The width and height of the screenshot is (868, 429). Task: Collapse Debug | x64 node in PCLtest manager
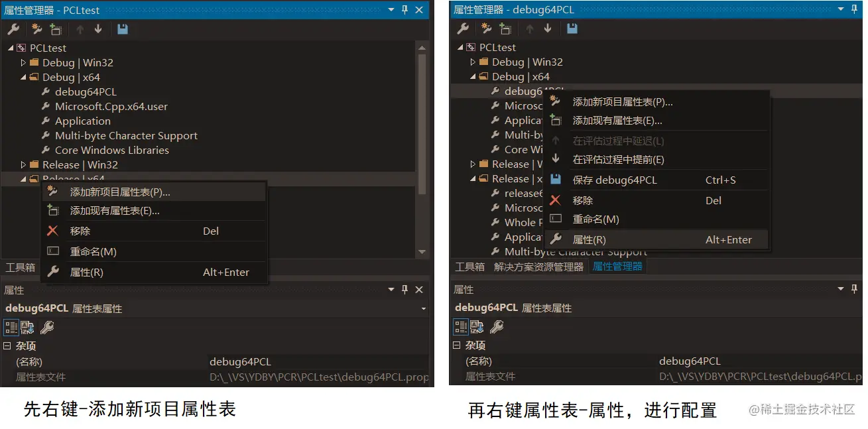coord(23,77)
